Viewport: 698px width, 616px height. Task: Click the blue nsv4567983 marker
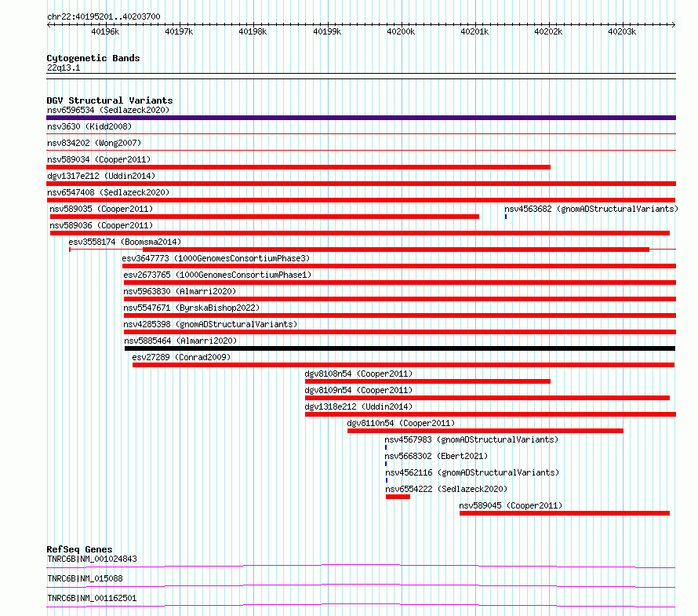(386, 447)
